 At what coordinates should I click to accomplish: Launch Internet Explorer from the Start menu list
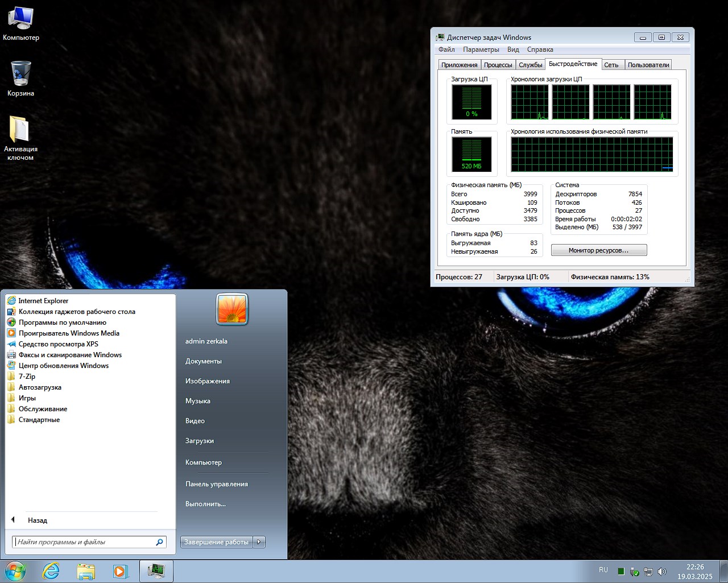43,301
